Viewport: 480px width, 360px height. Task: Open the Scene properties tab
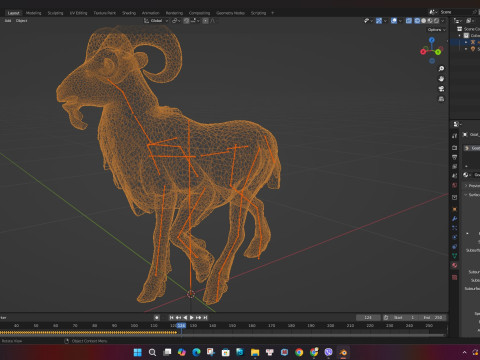455,176
